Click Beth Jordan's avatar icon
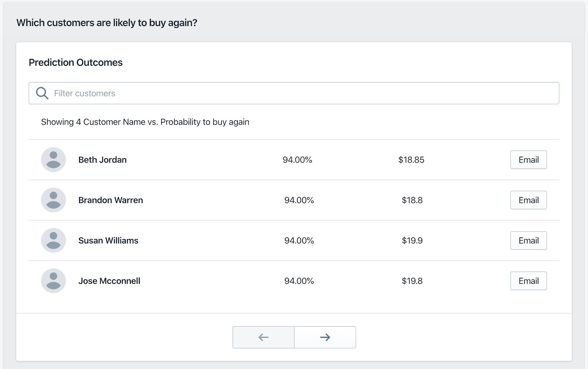 [x=53, y=160]
